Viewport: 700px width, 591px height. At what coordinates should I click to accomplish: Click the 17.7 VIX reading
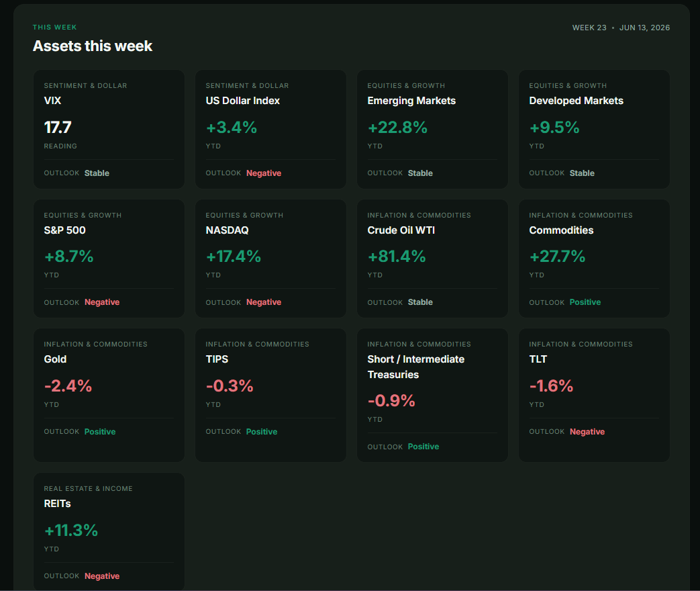(58, 128)
